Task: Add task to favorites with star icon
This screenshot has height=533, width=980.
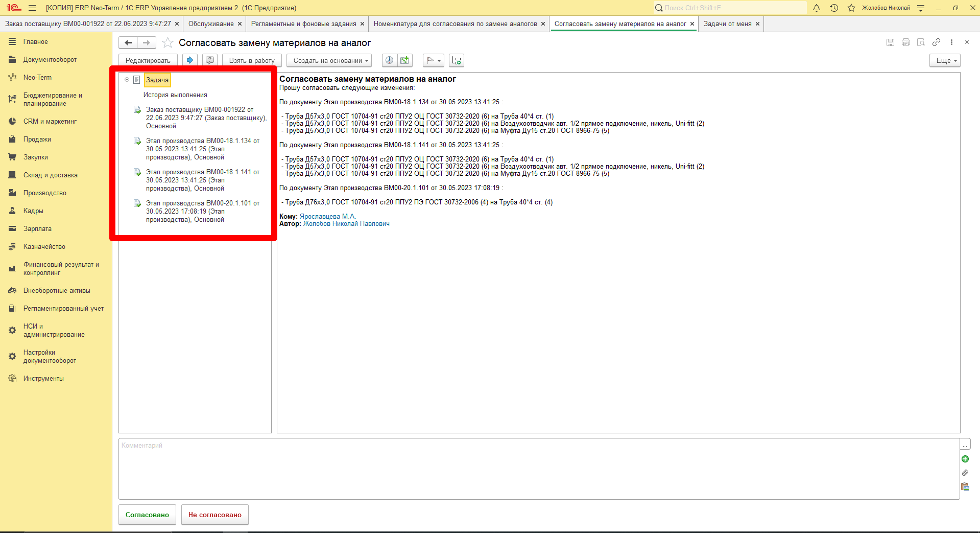Action: click(x=168, y=43)
